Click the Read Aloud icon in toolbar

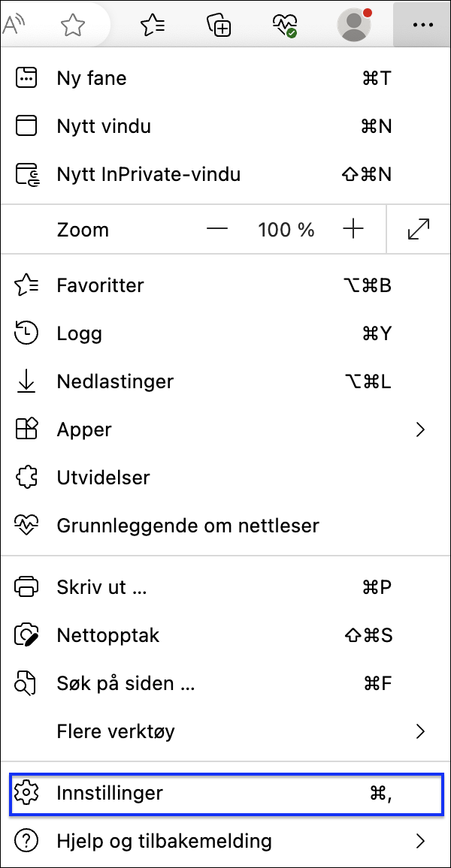click(x=14, y=26)
